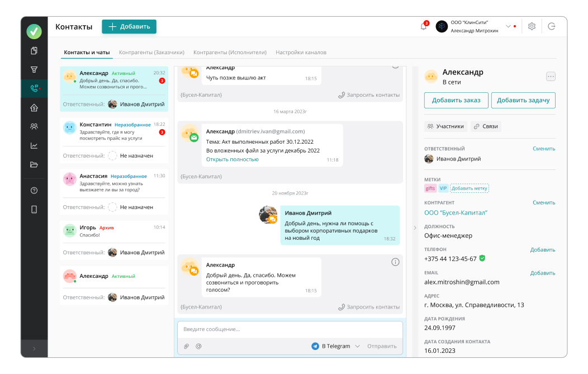Open the help question mark icon

pos(34,191)
